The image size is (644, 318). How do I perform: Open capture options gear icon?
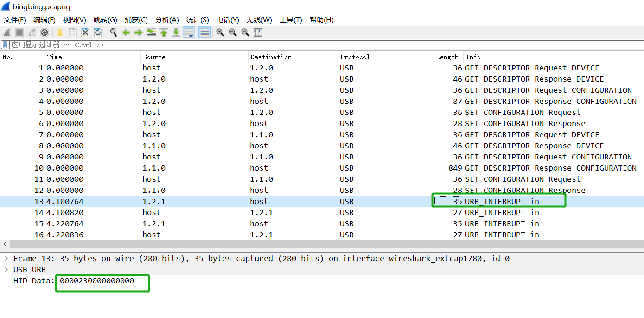point(45,32)
